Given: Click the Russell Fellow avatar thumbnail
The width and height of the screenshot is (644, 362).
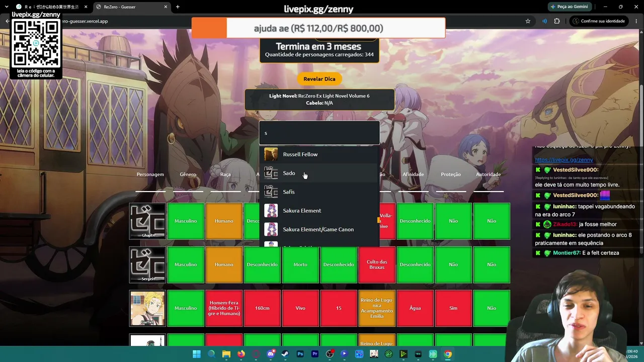Looking at the screenshot, I should pyautogui.click(x=271, y=154).
